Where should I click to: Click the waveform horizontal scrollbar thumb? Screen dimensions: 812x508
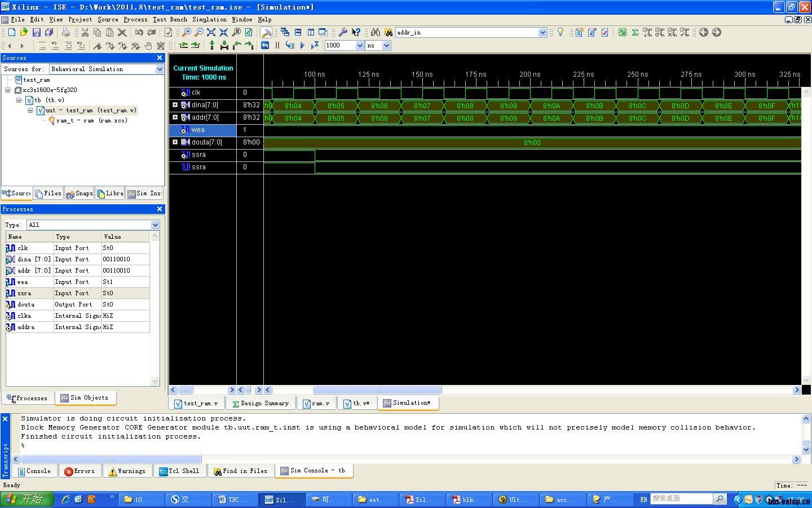(377, 390)
